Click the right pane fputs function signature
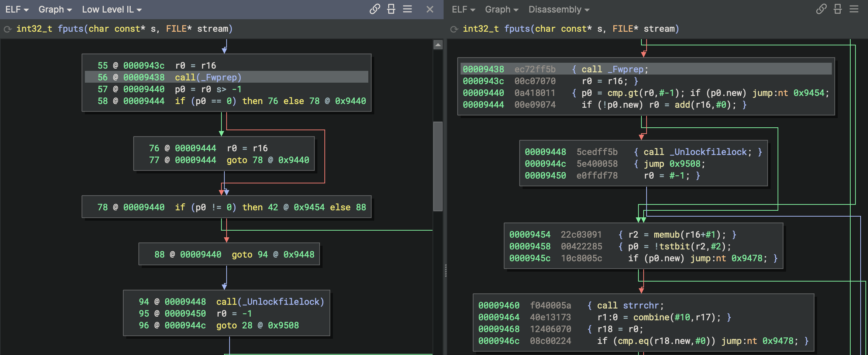The image size is (868, 355). pyautogui.click(x=571, y=29)
